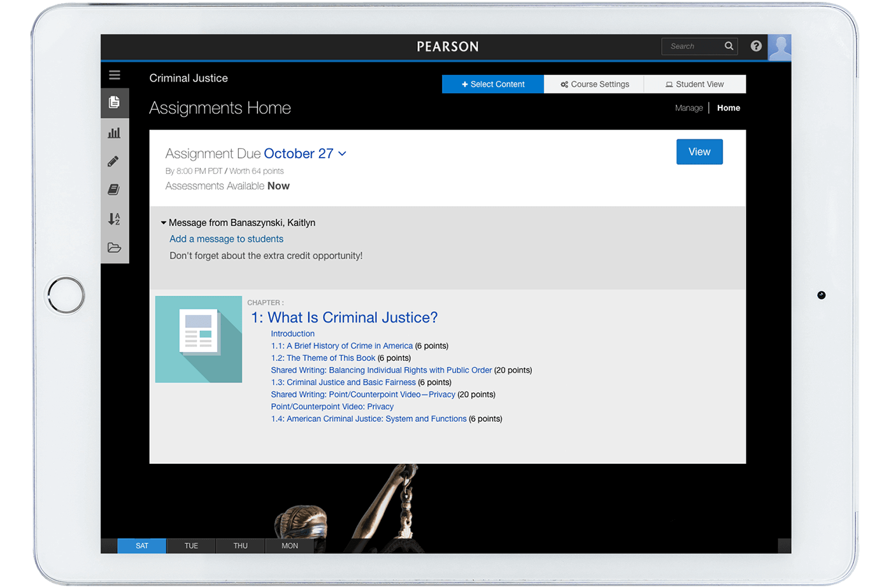Click in the Search input field
Viewport: 884px width, 588px height.
pyautogui.click(x=692, y=46)
